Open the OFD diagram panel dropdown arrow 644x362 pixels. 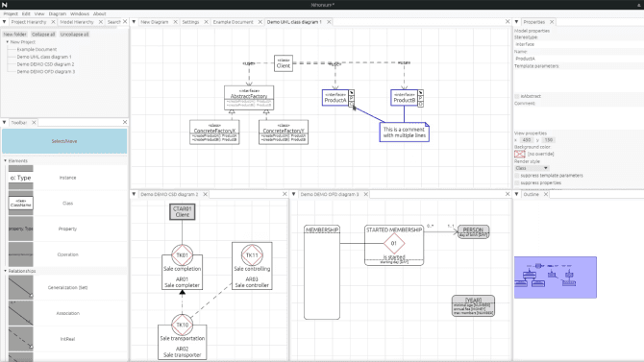[x=294, y=194]
